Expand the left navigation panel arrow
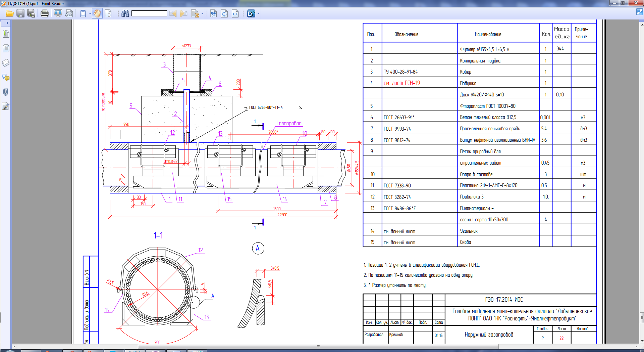 click(x=7, y=23)
